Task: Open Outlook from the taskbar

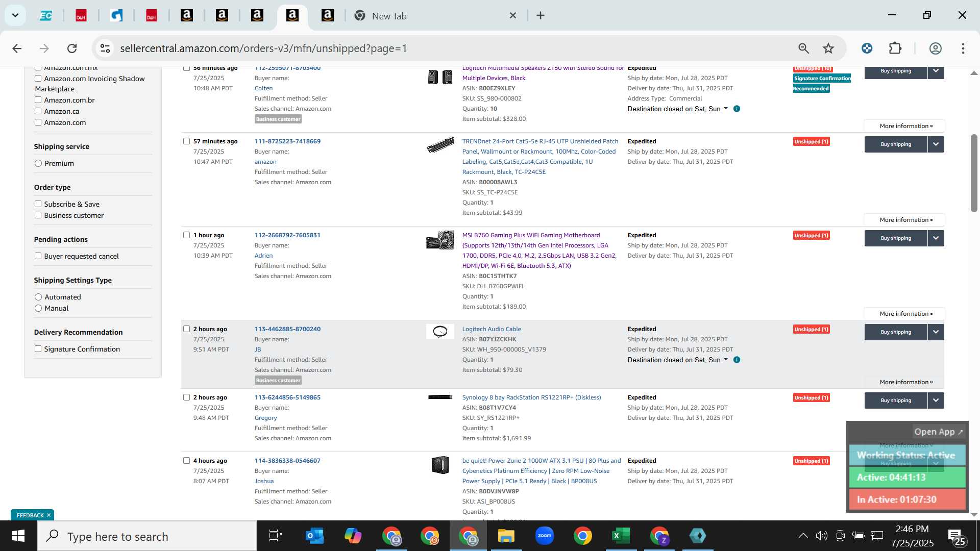Action: click(314, 536)
